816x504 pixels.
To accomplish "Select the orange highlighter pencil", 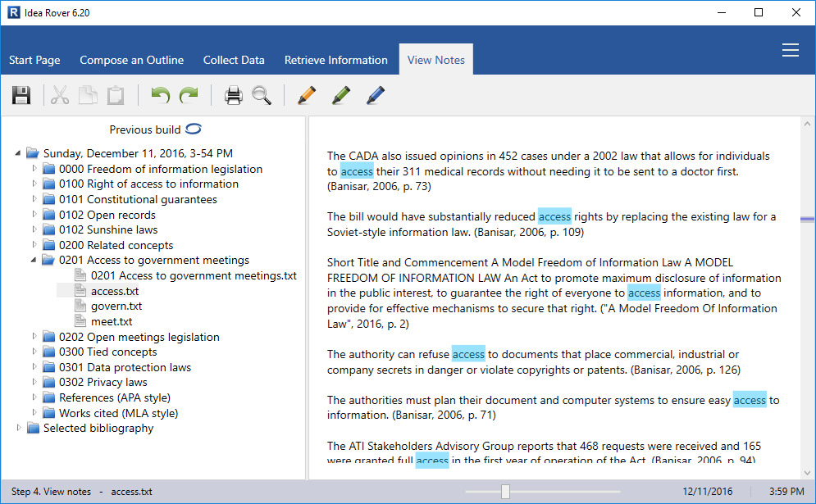I will pos(307,96).
